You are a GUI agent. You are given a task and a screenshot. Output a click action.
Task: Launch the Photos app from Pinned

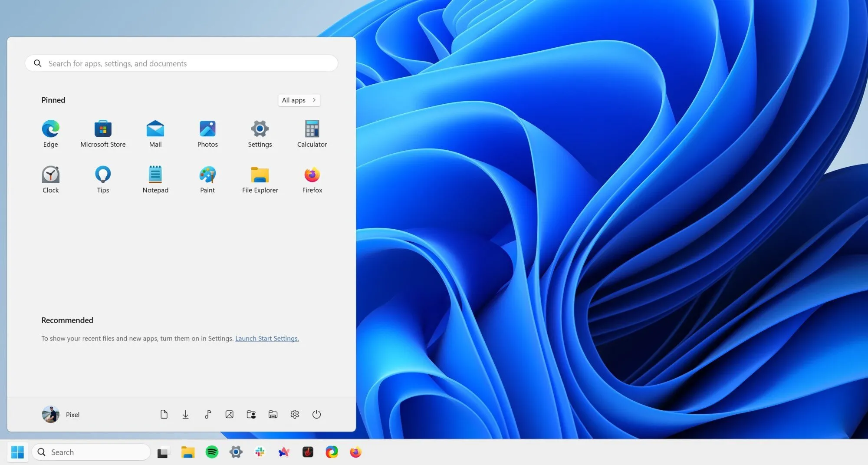coord(207,133)
